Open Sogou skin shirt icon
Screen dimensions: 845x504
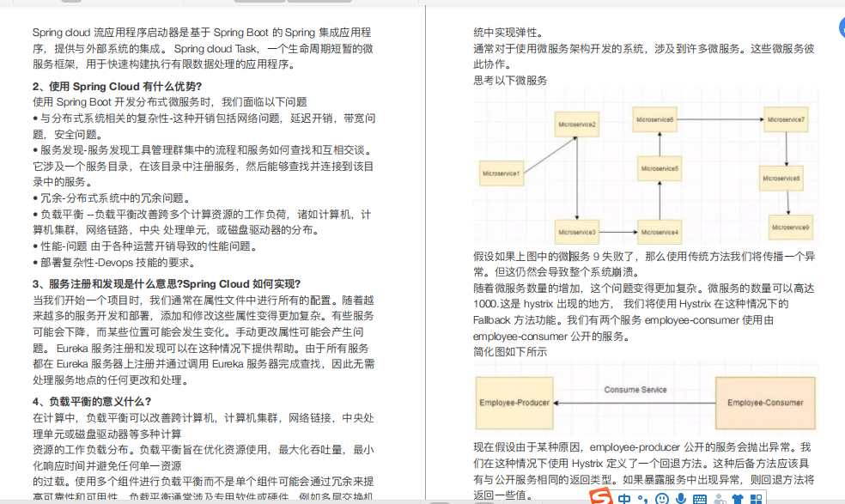(737, 499)
